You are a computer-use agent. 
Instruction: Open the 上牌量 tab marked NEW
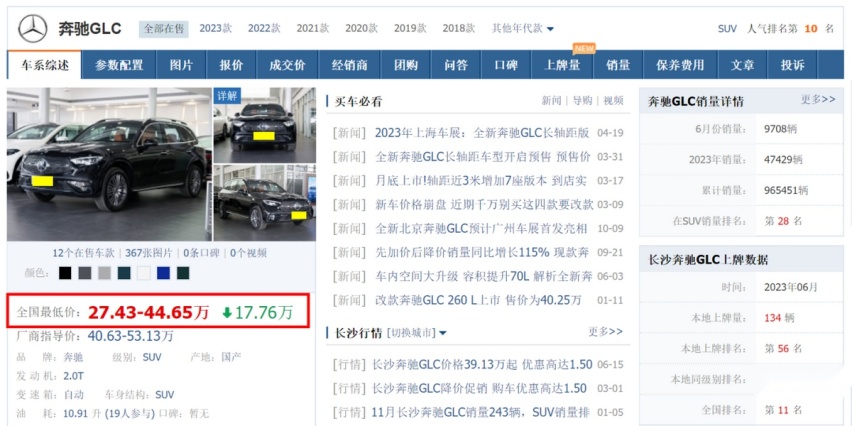(562, 65)
